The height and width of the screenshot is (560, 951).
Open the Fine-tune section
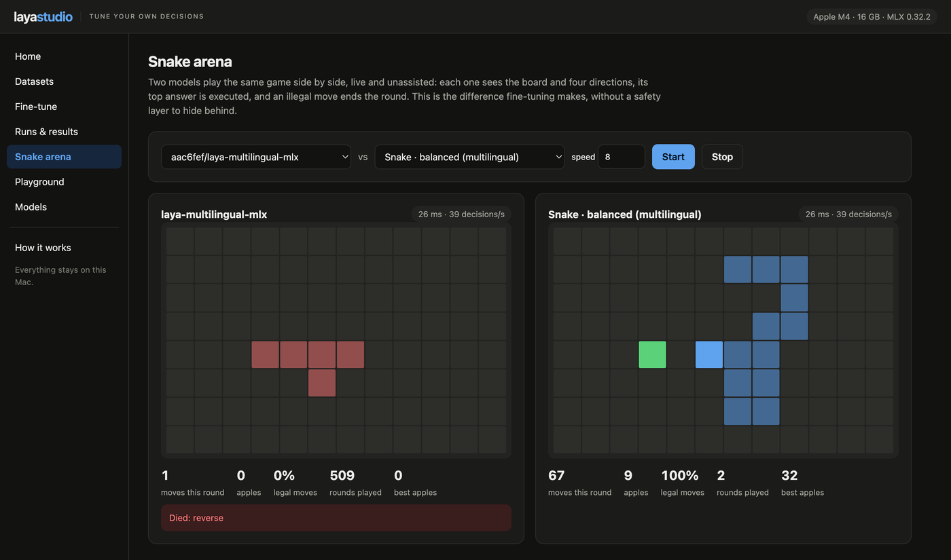[64, 107]
